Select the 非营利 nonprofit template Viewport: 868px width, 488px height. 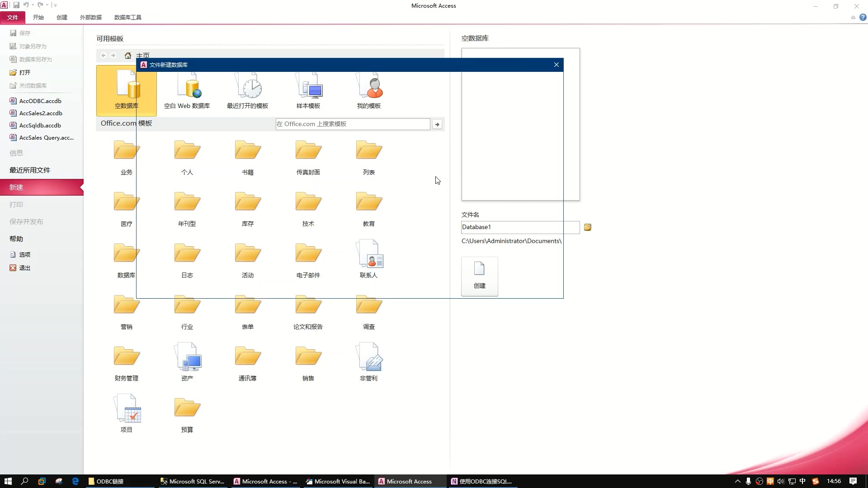click(x=368, y=362)
